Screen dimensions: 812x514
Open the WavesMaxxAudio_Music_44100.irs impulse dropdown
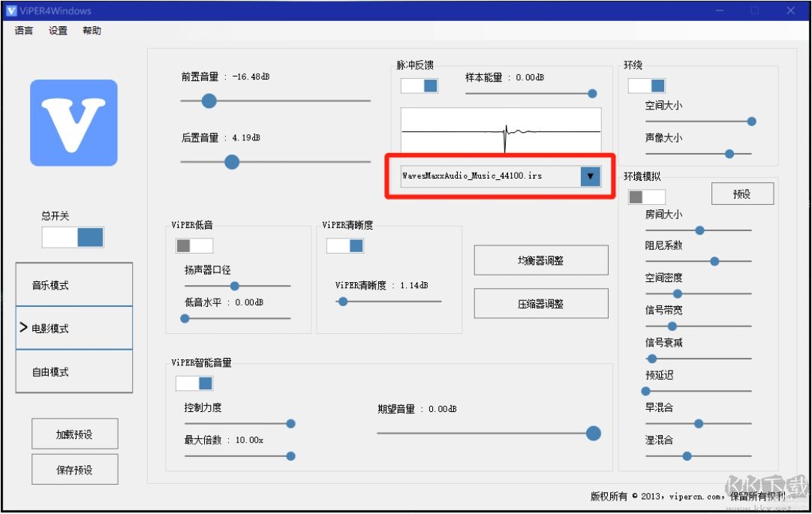[x=591, y=176]
